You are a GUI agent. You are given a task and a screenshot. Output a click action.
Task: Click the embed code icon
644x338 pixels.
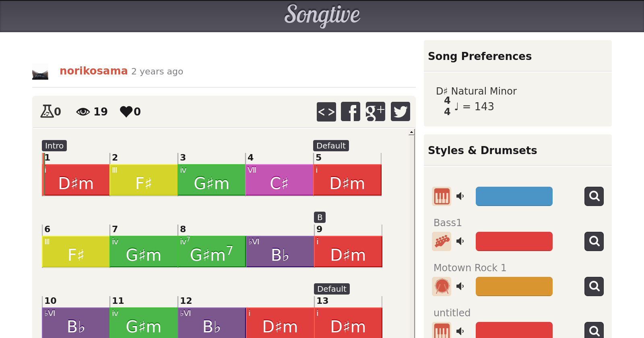(326, 111)
